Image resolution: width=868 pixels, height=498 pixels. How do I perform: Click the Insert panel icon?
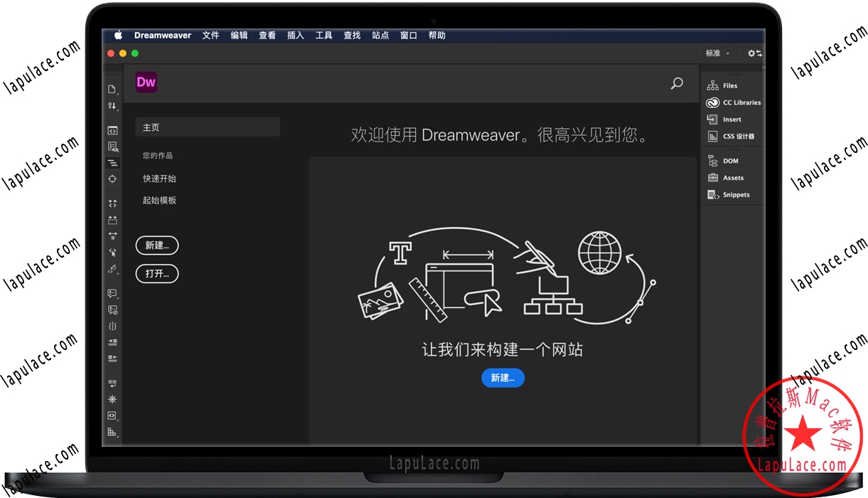click(712, 120)
